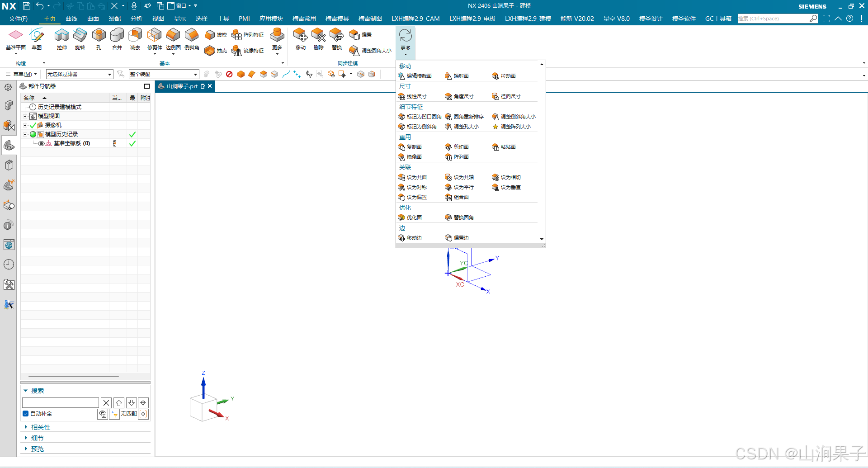Select the 拉伸 (Extrude) tool
This screenshot has width=868, height=468.
pos(62,39)
